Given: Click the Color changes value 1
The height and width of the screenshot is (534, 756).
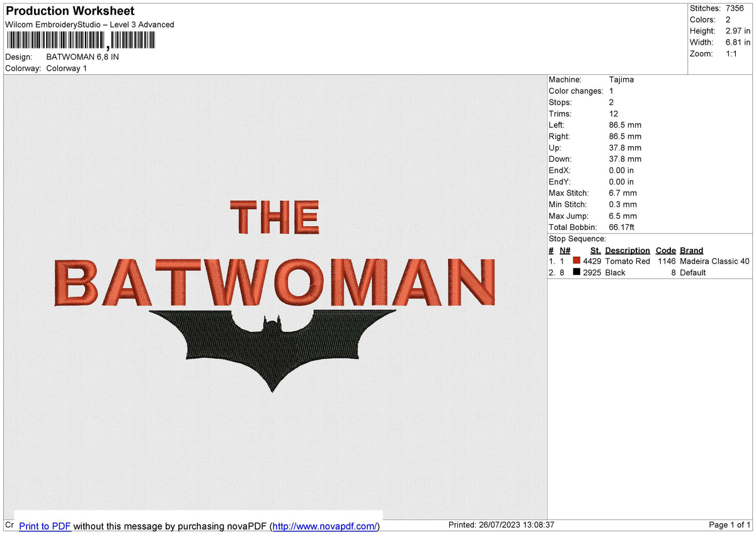Looking at the screenshot, I should tap(611, 91).
